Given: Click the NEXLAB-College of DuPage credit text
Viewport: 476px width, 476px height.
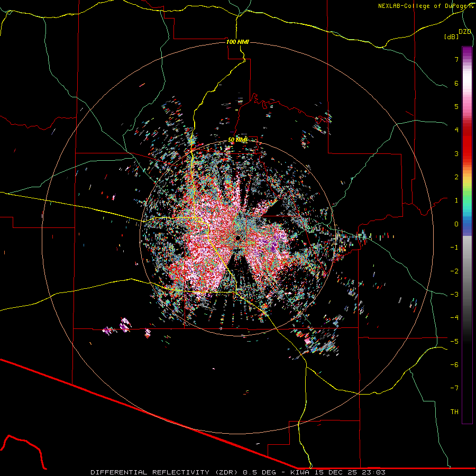Looking at the screenshot, I should (x=425, y=6).
